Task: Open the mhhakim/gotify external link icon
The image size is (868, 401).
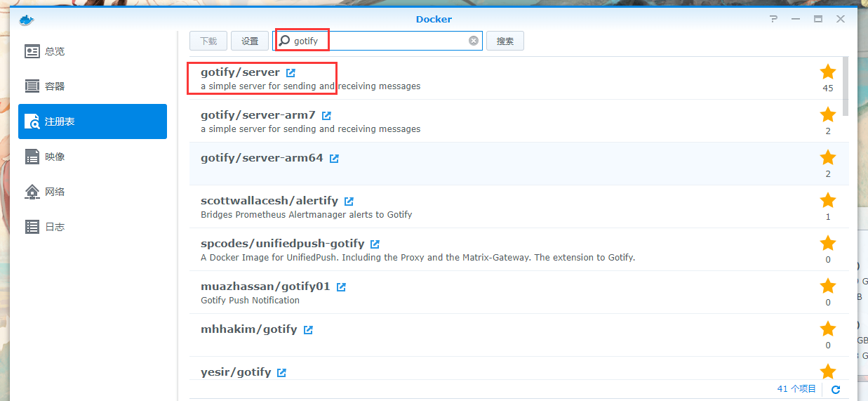Action: point(308,330)
